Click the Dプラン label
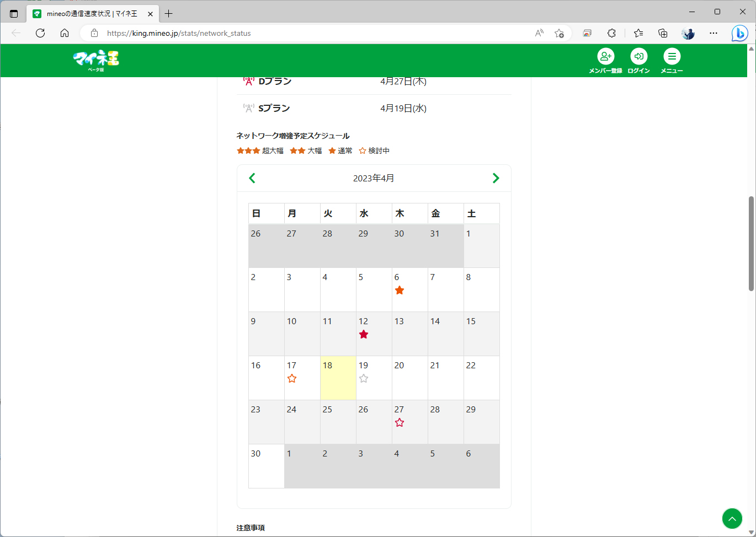The width and height of the screenshot is (756, 537). tap(275, 82)
